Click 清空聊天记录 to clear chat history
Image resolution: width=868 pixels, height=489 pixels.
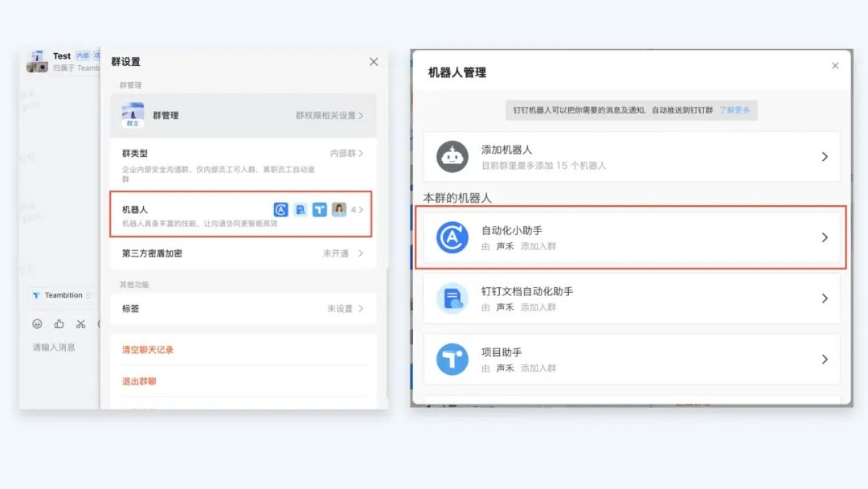coord(148,350)
